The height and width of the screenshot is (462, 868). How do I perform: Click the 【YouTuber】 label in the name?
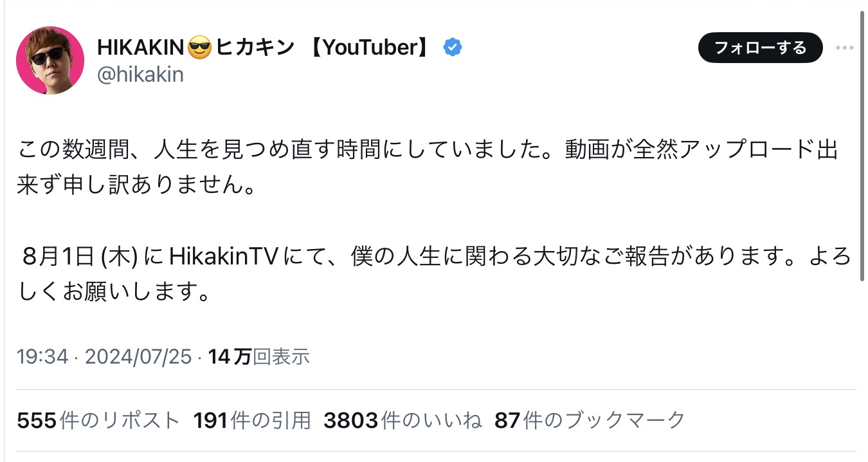pyautogui.click(x=370, y=47)
